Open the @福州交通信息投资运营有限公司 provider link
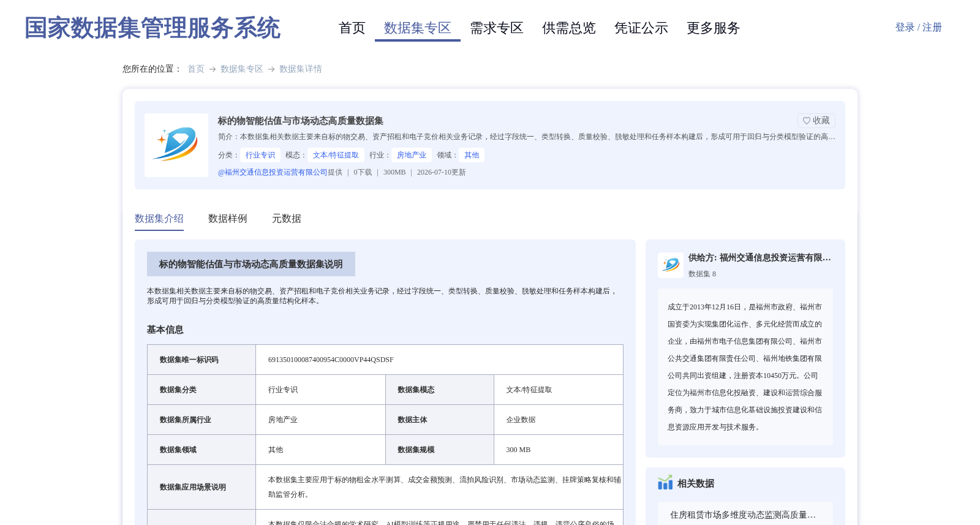The width and height of the screenshot is (980, 525). pyautogui.click(x=273, y=172)
